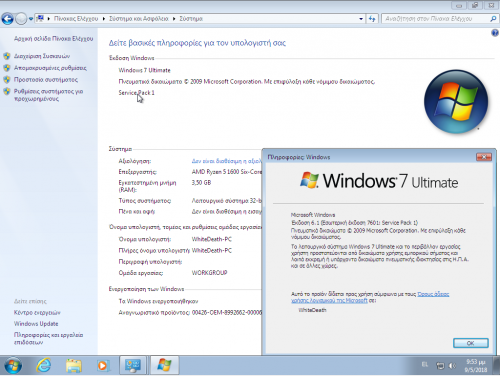Click Το Windows ενεργοποιήθηκαν activation text
500x376 pixels.
(158, 301)
